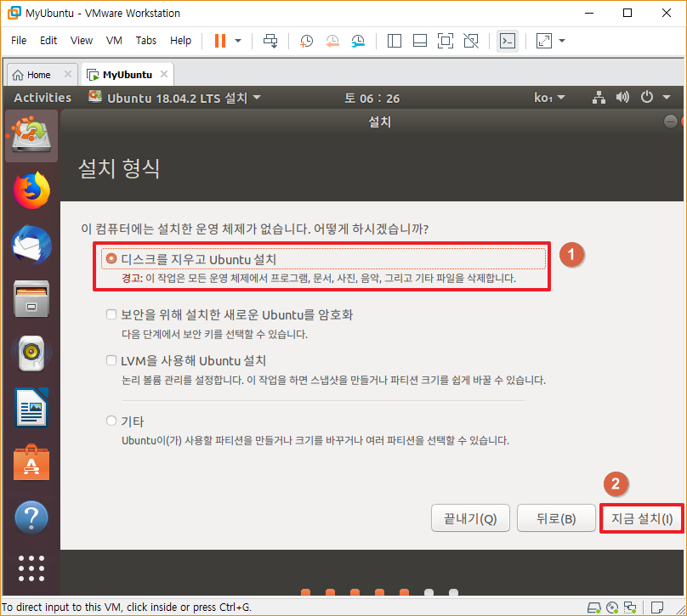Switch to Unity mode icon
Screen dimensions: 687x616
pyautogui.click(x=471, y=41)
